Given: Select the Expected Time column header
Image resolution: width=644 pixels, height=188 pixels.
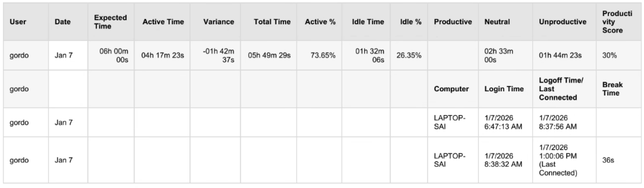Looking at the screenshot, I should point(110,22).
